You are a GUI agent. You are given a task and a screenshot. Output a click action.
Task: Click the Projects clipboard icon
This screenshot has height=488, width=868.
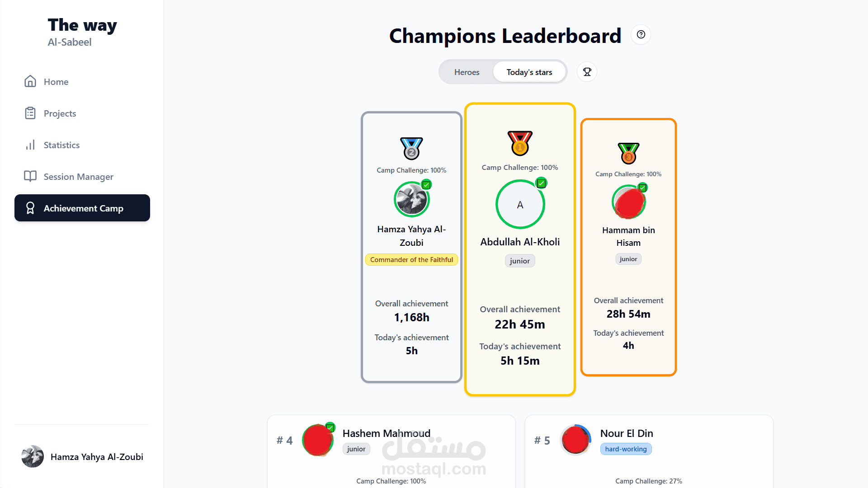[30, 113]
